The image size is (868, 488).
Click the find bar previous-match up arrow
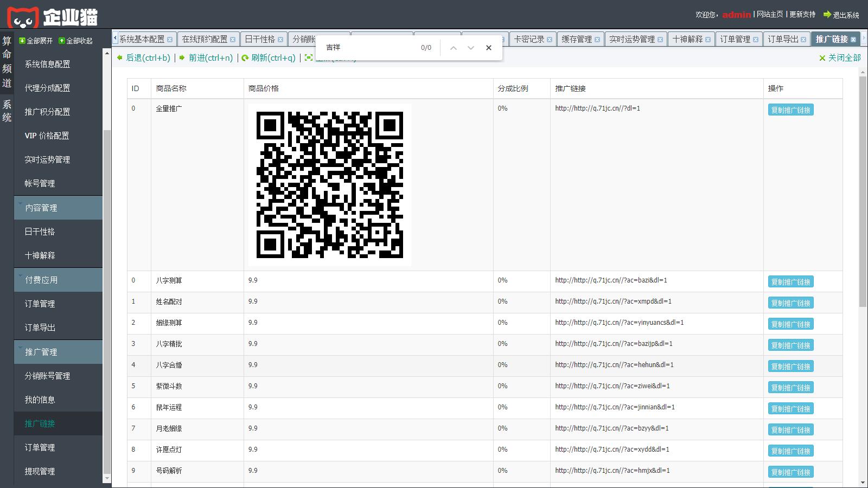(454, 48)
